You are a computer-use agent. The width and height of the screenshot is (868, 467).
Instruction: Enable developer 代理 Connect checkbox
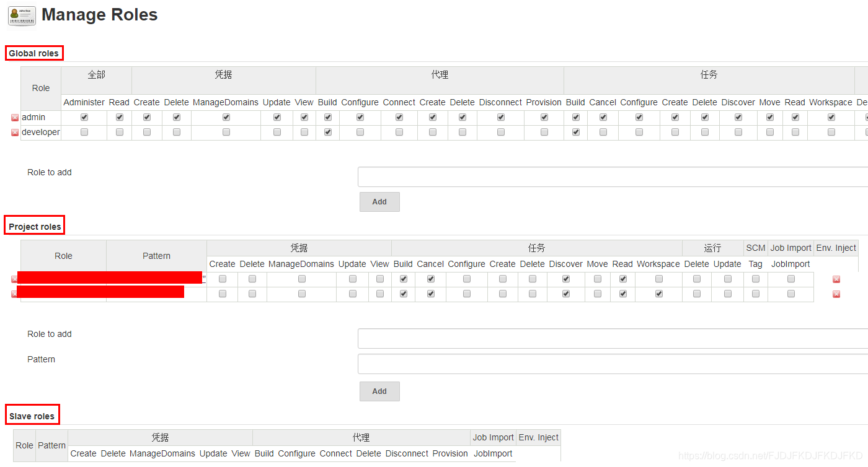pos(399,132)
